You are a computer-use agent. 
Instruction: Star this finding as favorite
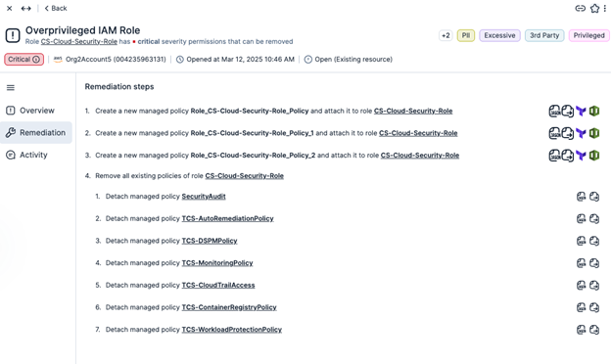tap(594, 8)
